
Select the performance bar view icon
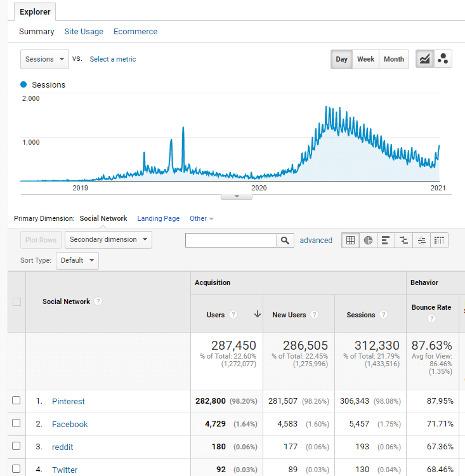[386, 241]
